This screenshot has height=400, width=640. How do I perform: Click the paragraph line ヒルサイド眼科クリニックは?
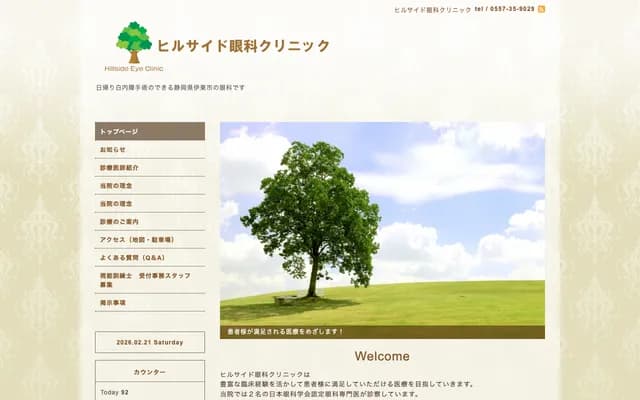[x=265, y=374]
